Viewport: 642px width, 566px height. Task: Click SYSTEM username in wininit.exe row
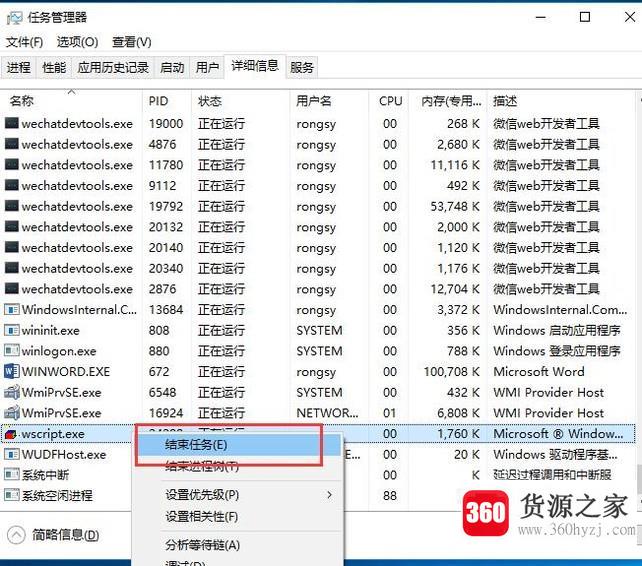point(319,330)
